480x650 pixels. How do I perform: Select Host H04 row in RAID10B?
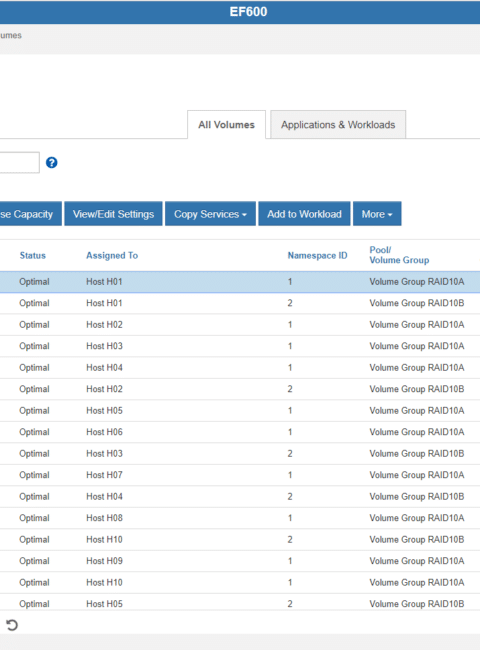coord(240,497)
